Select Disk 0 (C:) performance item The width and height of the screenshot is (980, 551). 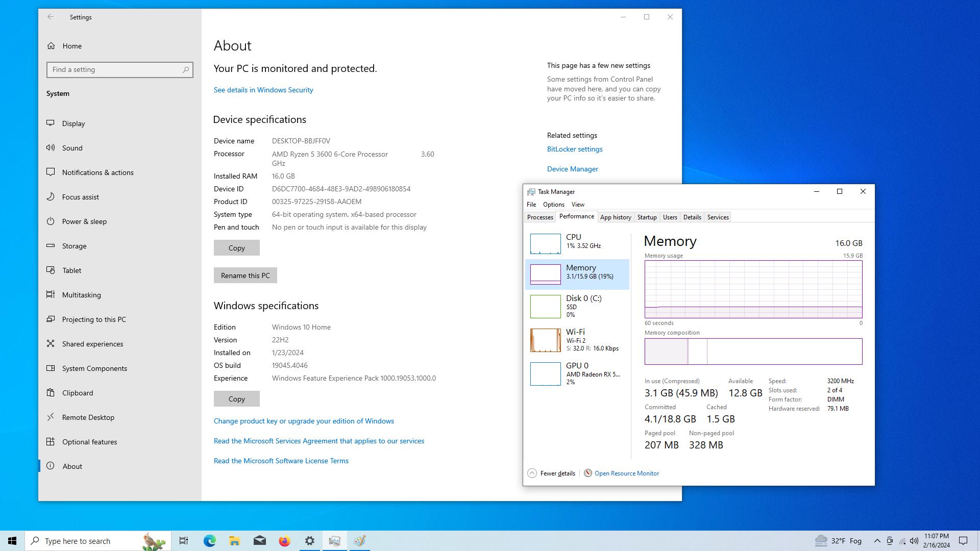[577, 306]
